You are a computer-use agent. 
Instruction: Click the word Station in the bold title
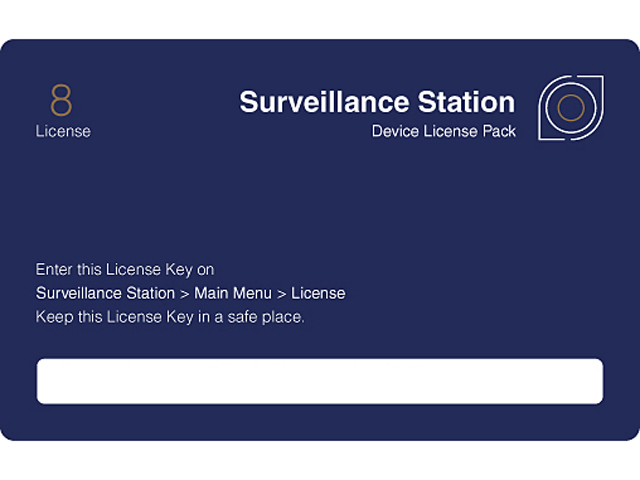pyautogui.click(x=466, y=102)
